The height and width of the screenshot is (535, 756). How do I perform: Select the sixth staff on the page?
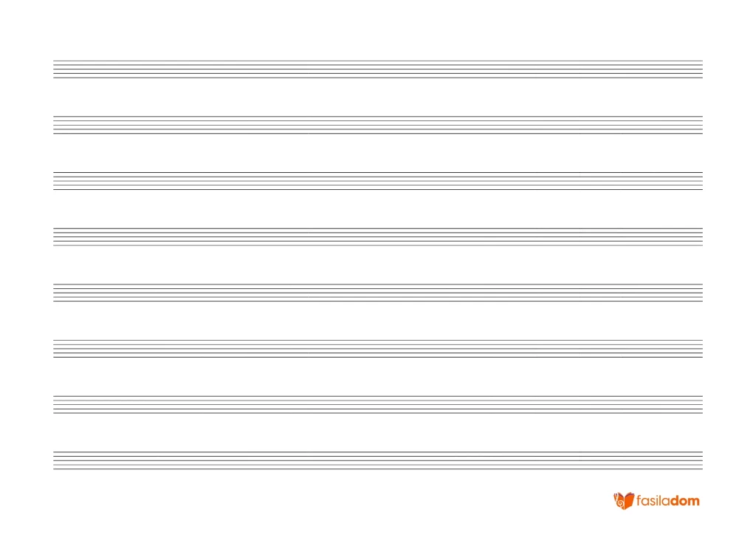pyautogui.click(x=378, y=349)
